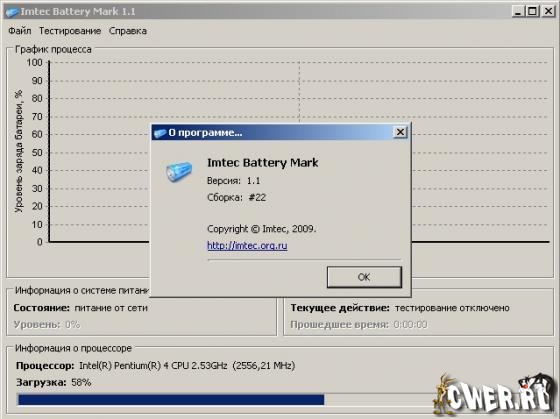Click the "Версия: 1.1" text in the dialog

coord(234,181)
